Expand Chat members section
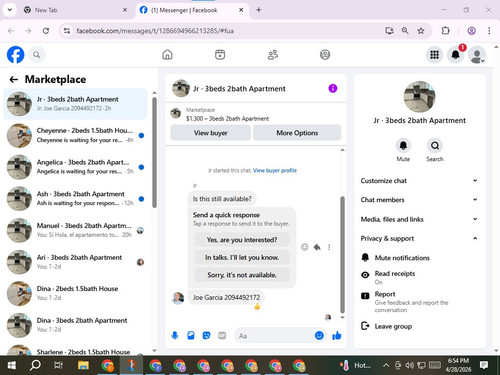Image resolution: width=500 pixels, height=375 pixels. [x=419, y=200]
